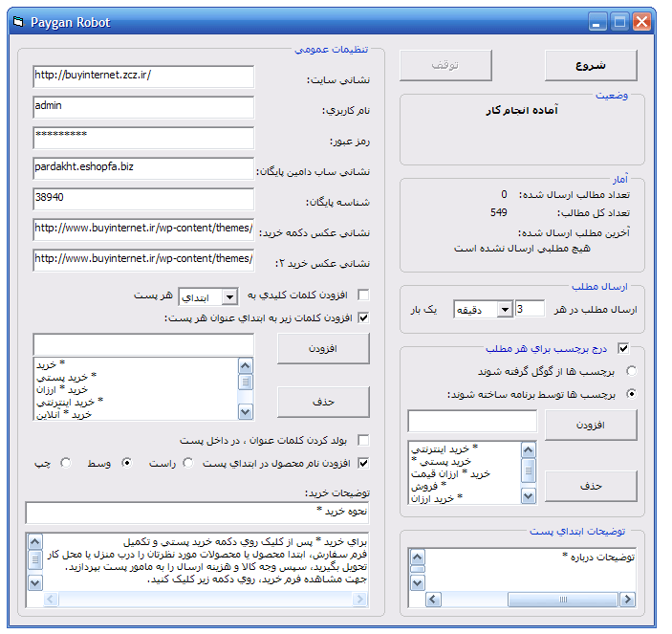The width and height of the screenshot is (672, 634).
Task: Select خرید اینترنتی * in title keywords list
Action: pyautogui.click(x=70, y=402)
